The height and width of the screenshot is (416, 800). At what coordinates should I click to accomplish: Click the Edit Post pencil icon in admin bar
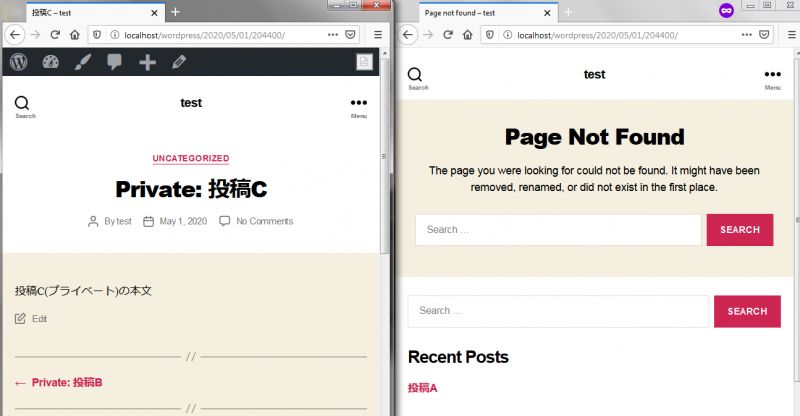(179, 62)
